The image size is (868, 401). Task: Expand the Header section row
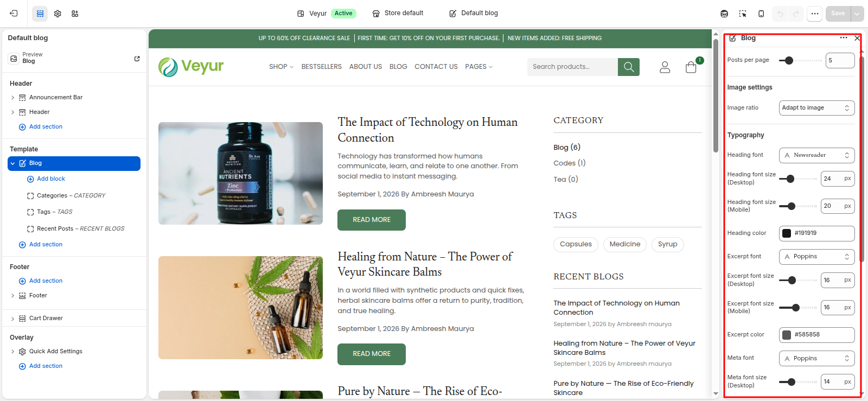click(12, 112)
